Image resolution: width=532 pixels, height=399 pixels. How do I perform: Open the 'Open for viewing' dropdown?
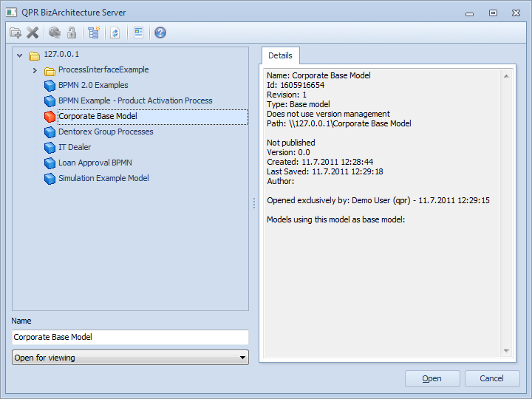[x=130, y=358]
